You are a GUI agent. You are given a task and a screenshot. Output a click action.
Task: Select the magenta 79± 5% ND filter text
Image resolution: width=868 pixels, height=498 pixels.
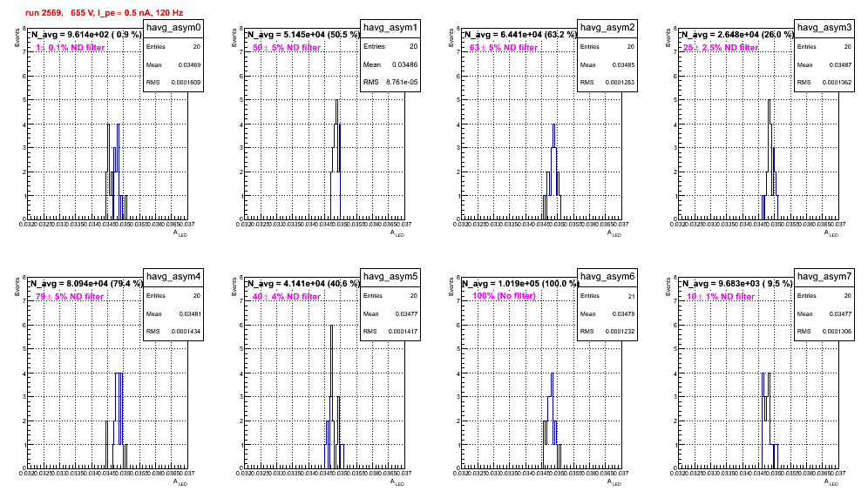70,297
